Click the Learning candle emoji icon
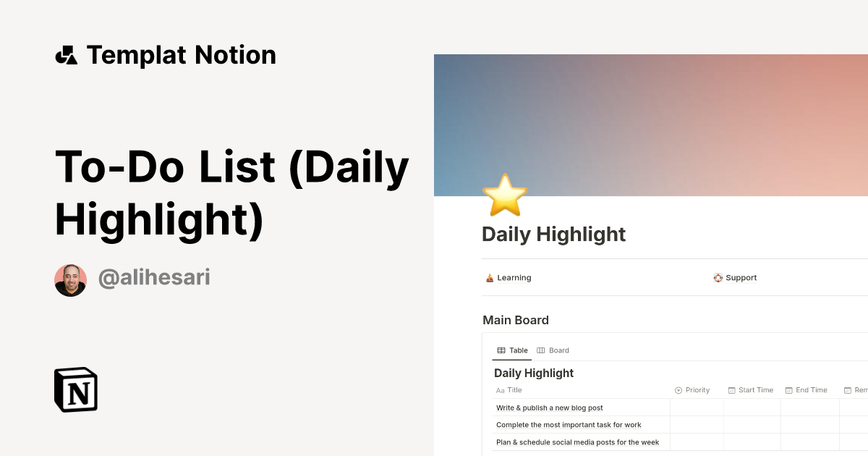Screen dimensions: 868x456 [490, 277]
